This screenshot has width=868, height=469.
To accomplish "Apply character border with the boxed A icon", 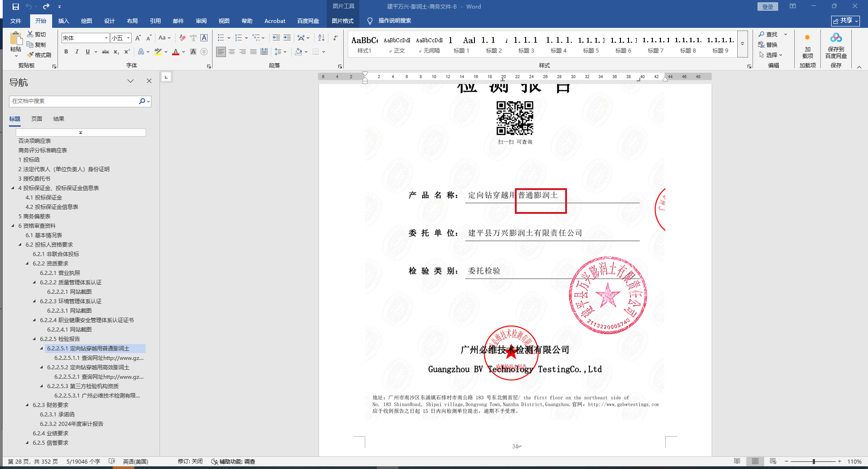I will tap(204, 38).
